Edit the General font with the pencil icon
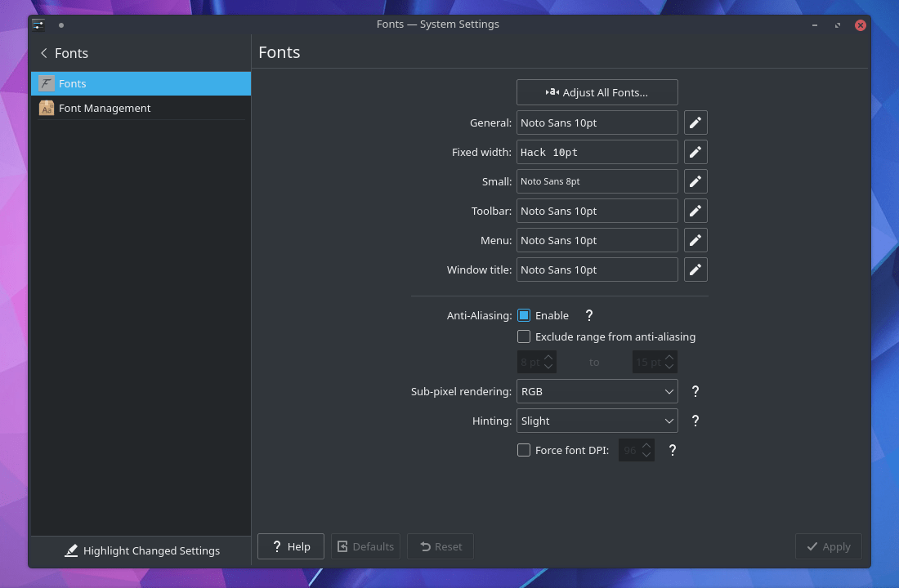Viewport: 899px width, 588px height. click(x=695, y=122)
